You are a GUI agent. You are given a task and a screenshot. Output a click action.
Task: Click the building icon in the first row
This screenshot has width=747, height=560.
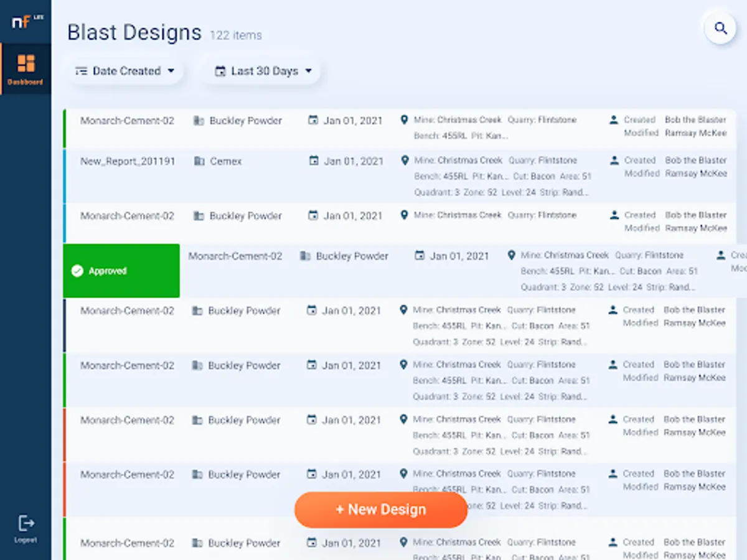click(x=199, y=121)
